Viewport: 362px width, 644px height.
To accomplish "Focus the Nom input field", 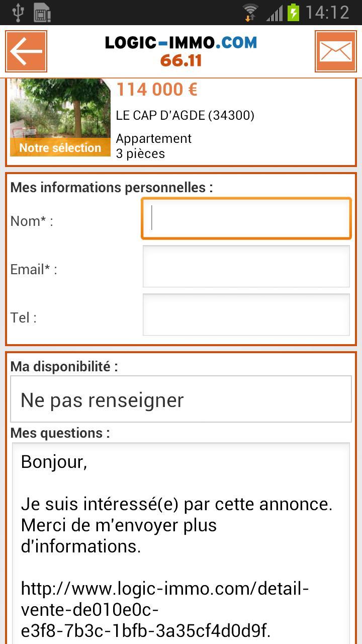I will 246,218.
